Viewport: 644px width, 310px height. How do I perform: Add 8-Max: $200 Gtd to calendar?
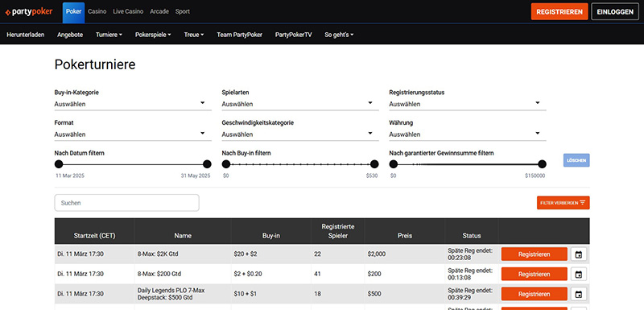click(x=579, y=275)
